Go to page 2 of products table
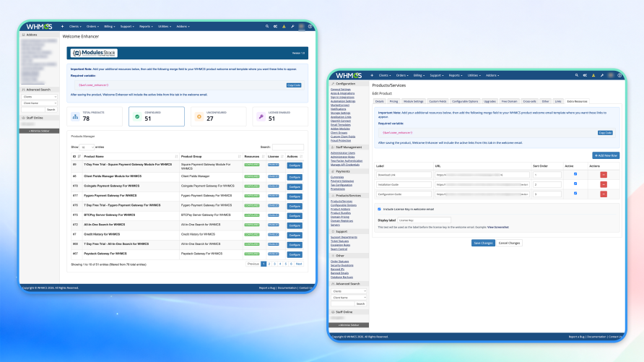 tap(269, 264)
